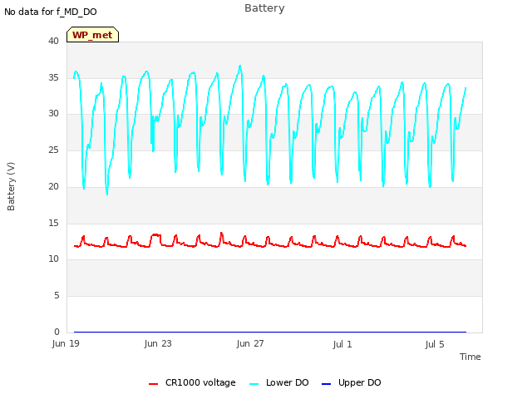Click the flat-topped red CR1000 voltage peak near Jun 23
This screenshot has height=399, width=532.
coord(156,234)
